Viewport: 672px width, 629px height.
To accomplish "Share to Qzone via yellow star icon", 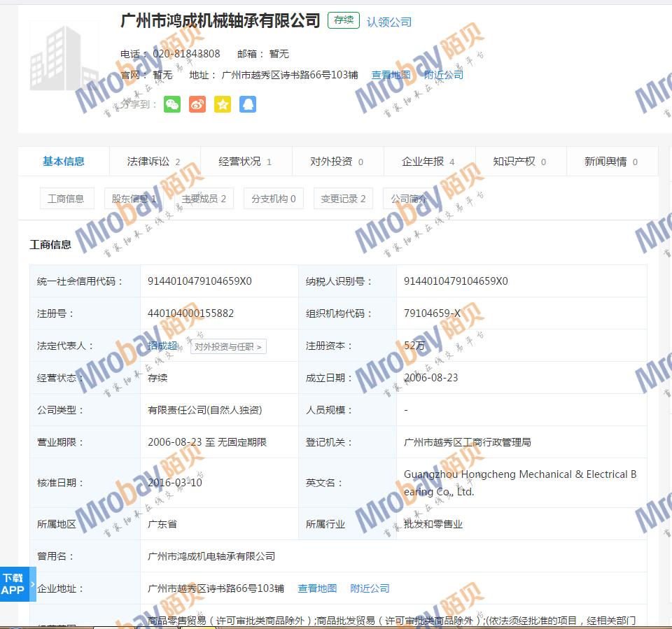I will coord(223,104).
